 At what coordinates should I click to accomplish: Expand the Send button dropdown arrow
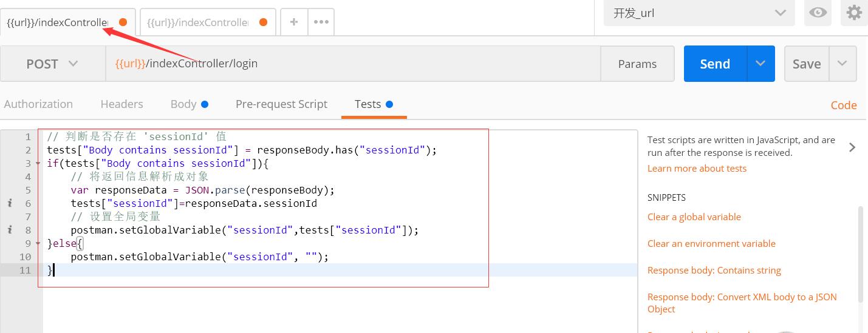760,64
